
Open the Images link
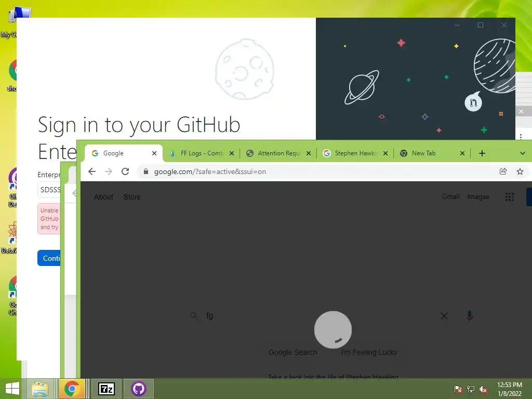click(478, 197)
